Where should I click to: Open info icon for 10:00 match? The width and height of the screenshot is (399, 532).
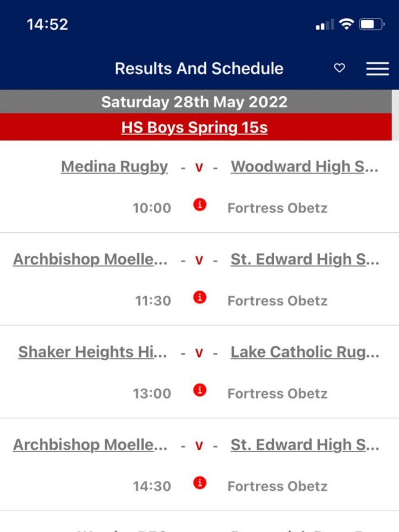click(199, 205)
